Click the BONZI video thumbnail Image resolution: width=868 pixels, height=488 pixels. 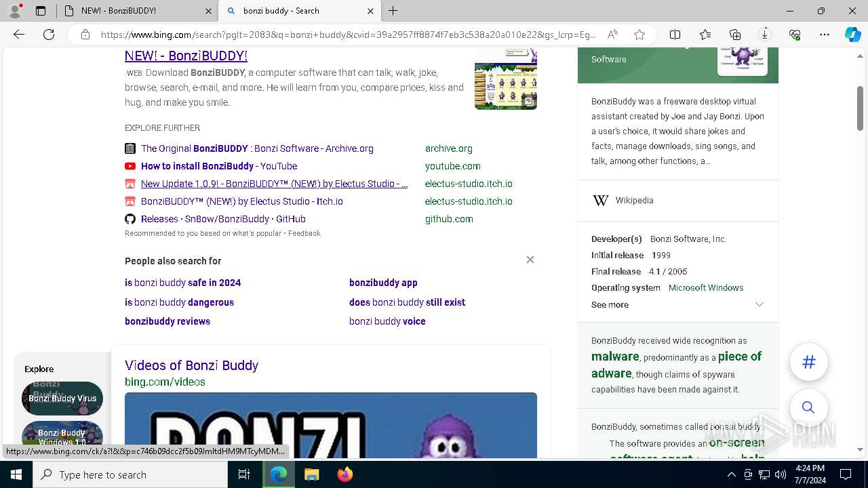click(x=331, y=426)
